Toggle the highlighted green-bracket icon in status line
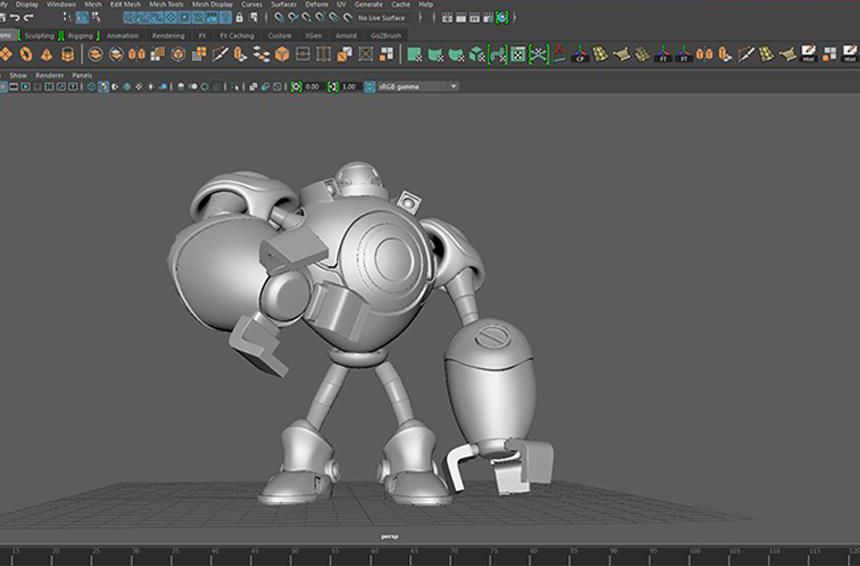The height and width of the screenshot is (566, 860). [502, 18]
